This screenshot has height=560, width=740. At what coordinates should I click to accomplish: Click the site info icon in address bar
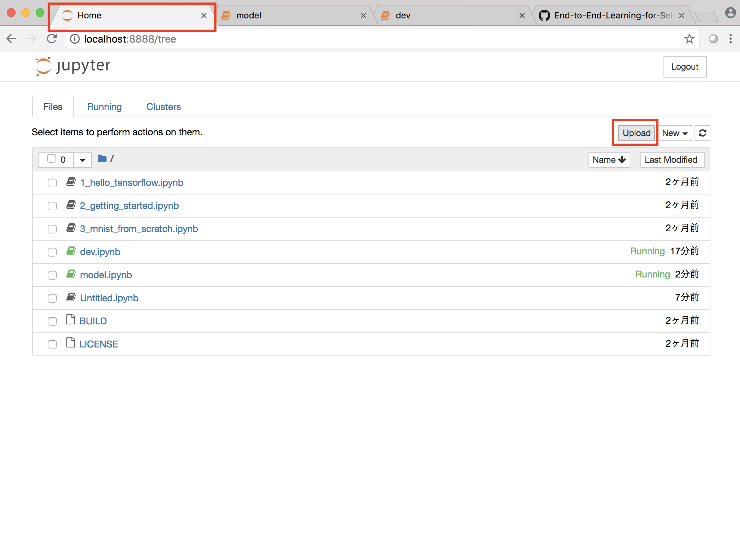(75, 39)
